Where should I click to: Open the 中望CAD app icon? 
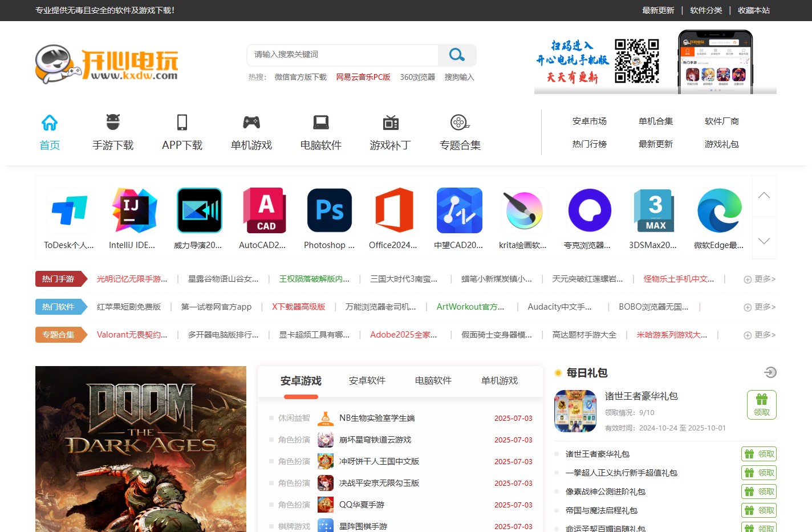459,210
